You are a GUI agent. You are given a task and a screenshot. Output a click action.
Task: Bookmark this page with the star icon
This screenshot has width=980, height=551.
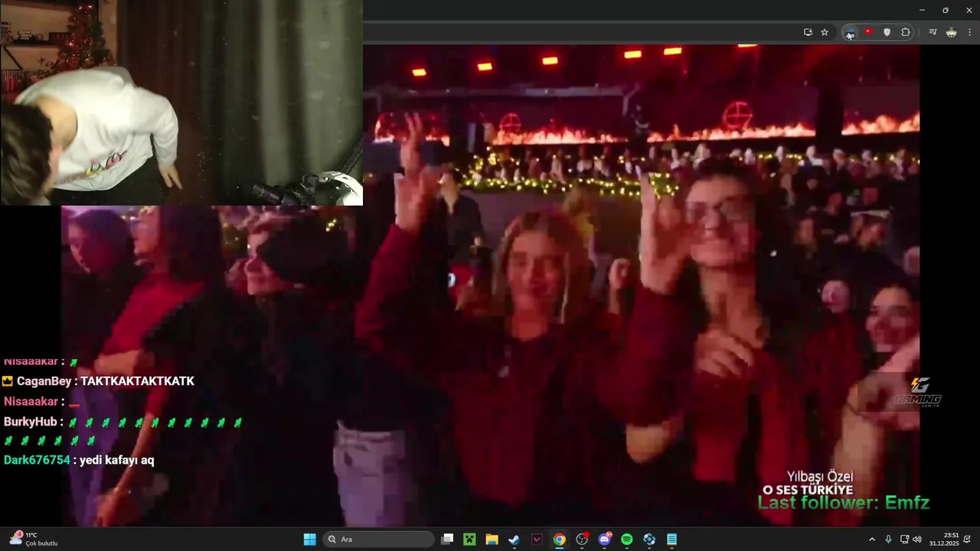pyautogui.click(x=825, y=32)
